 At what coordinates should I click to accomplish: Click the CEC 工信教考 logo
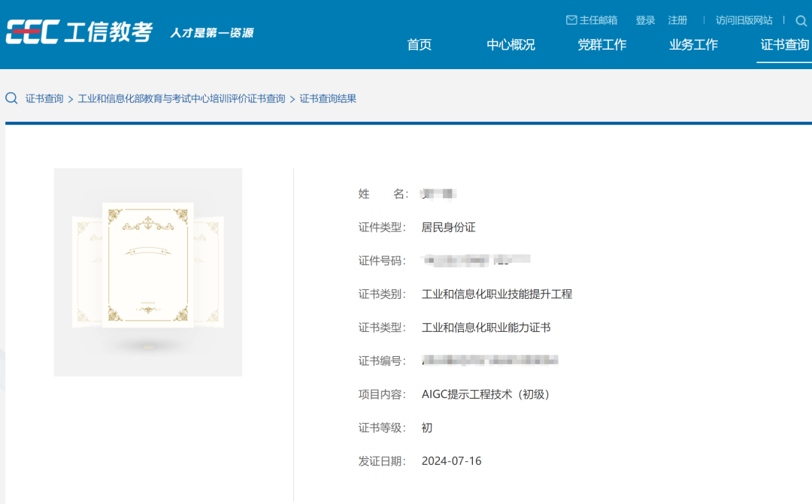[x=79, y=32]
